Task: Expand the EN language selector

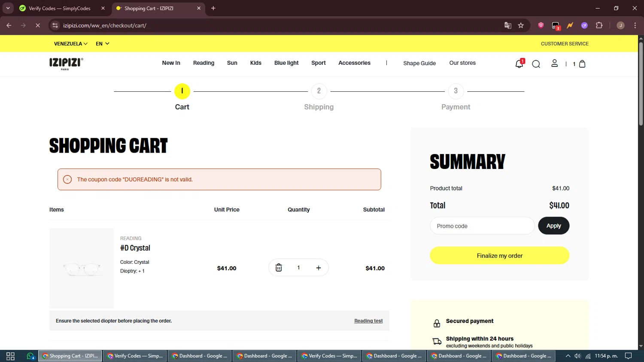Action: (x=103, y=44)
